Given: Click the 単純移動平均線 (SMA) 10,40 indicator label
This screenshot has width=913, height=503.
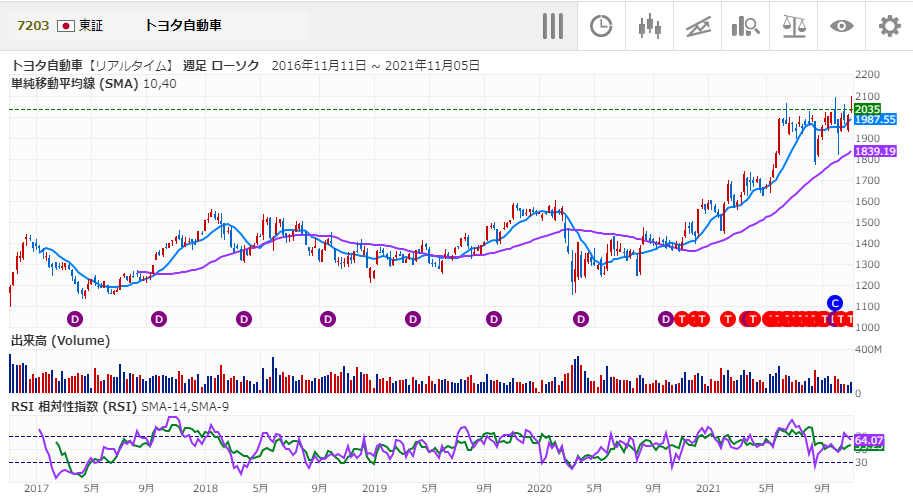Looking at the screenshot, I should [94, 84].
